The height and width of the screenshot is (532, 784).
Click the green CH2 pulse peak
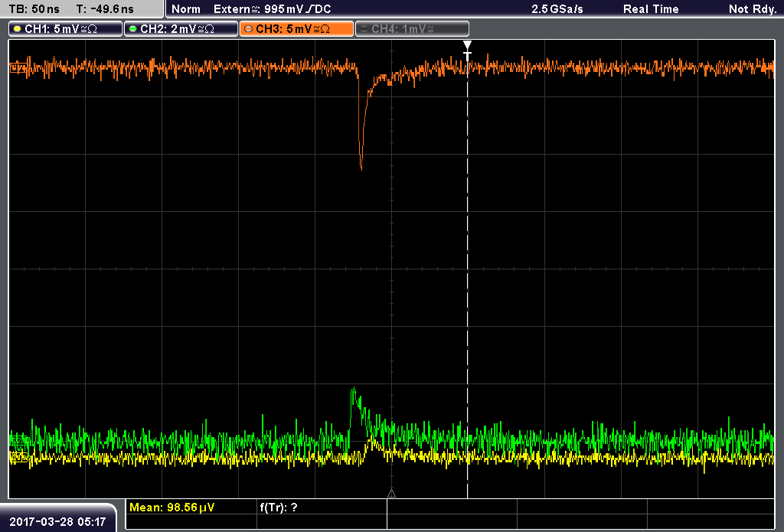tap(354, 390)
